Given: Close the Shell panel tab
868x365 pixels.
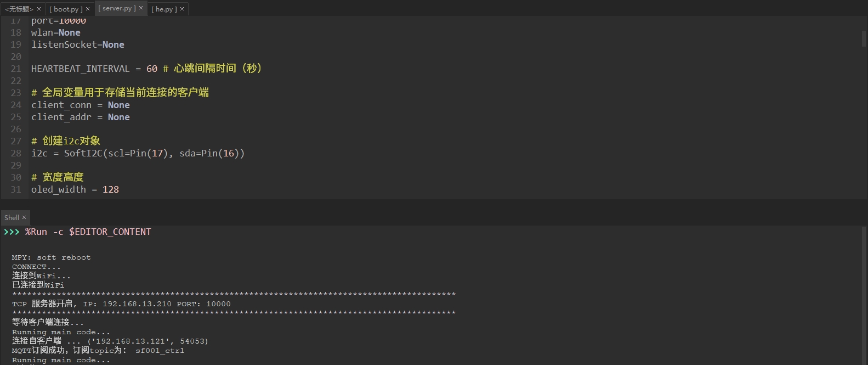Looking at the screenshot, I should coord(24,217).
